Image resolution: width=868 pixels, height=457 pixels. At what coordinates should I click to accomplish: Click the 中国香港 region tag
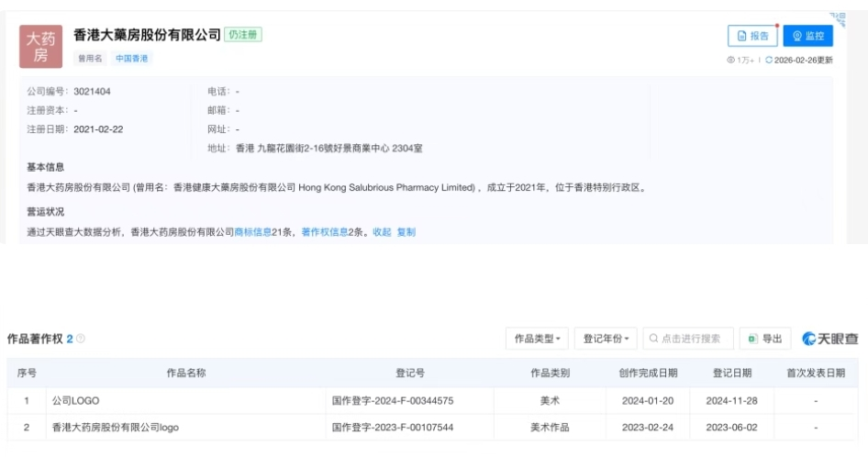[131, 59]
